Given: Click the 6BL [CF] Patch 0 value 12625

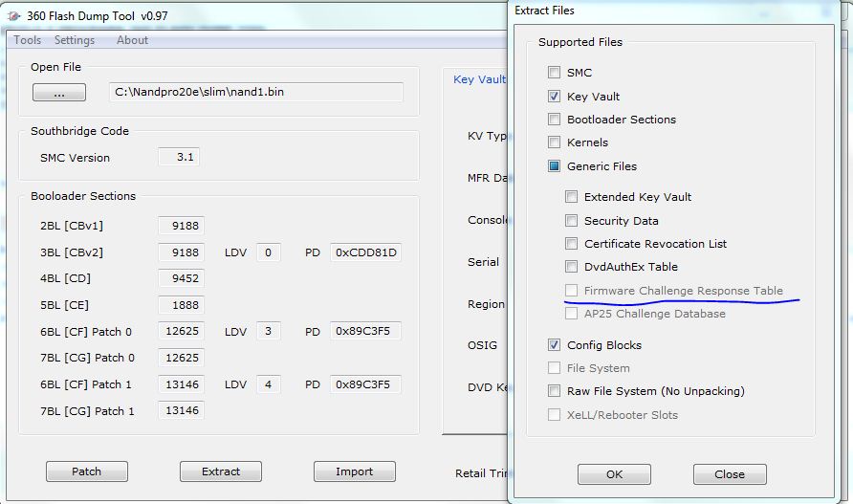Looking at the screenshot, I should point(181,331).
